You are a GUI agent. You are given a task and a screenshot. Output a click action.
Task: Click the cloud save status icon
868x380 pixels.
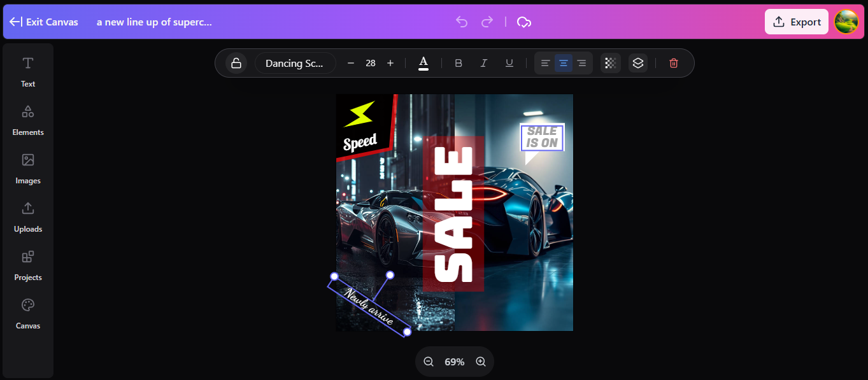524,22
